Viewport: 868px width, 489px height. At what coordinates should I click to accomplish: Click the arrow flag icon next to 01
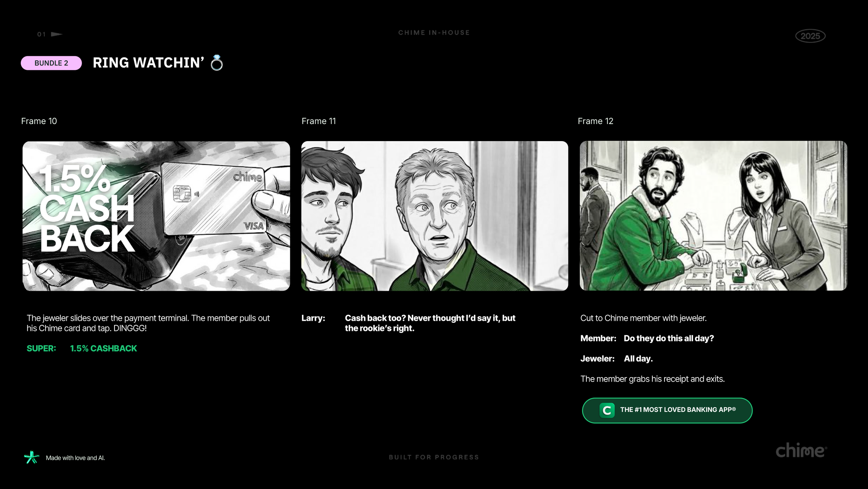point(56,34)
